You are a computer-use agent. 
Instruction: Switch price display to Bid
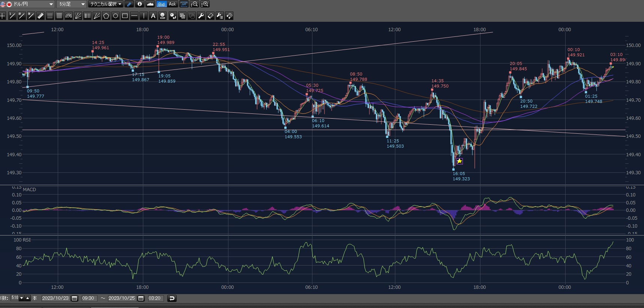tap(161, 4)
